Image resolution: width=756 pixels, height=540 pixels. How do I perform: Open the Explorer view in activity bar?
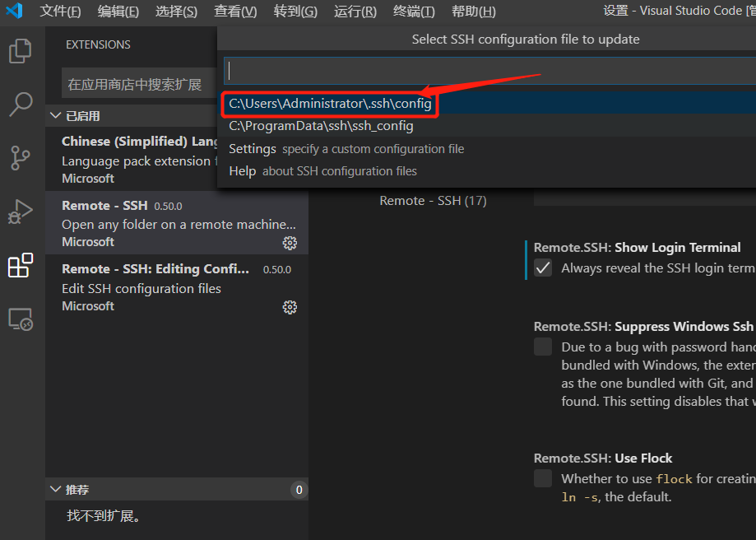(x=21, y=51)
